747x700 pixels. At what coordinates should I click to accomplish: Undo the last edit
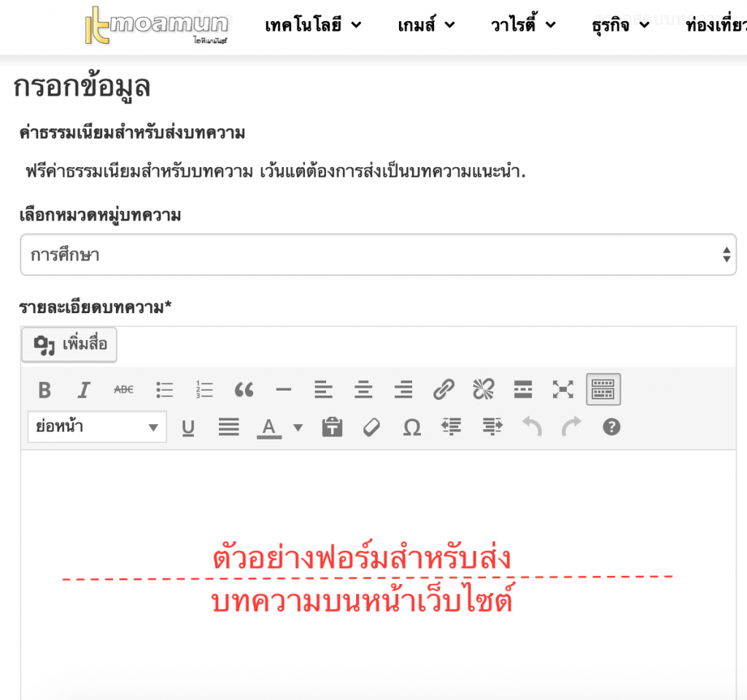[532, 427]
